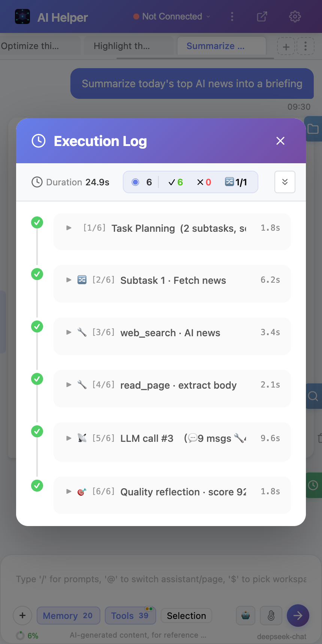Toggle the Selection button
The height and width of the screenshot is (644, 322).
click(x=186, y=616)
